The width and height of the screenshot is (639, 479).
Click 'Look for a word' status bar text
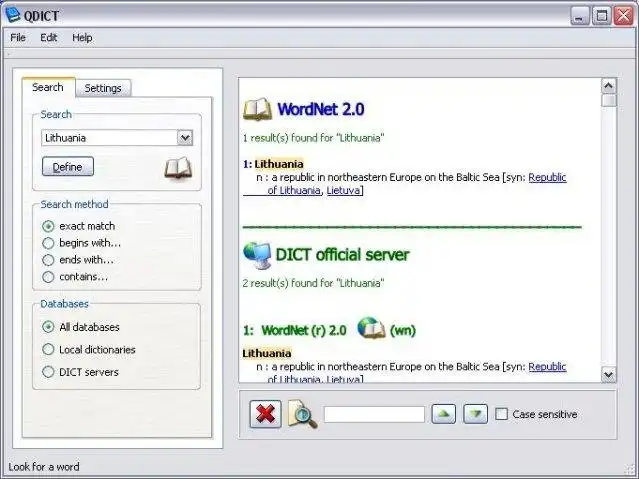tap(44, 467)
